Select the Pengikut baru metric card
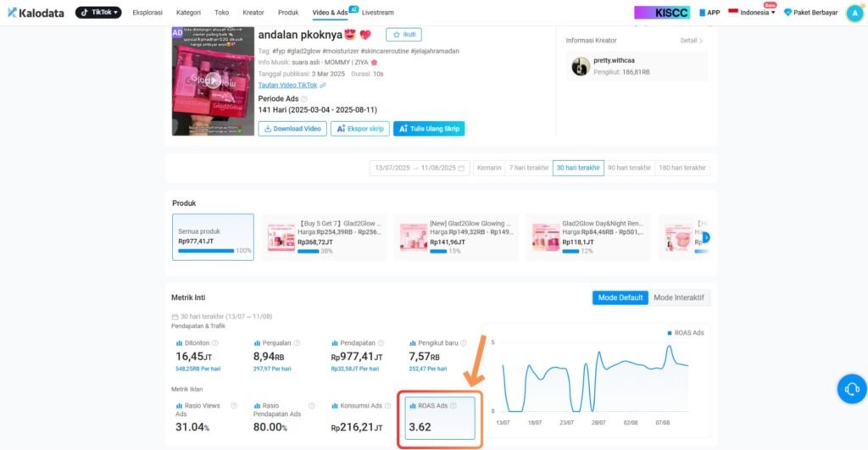This screenshot has width=868, height=450. (438, 356)
